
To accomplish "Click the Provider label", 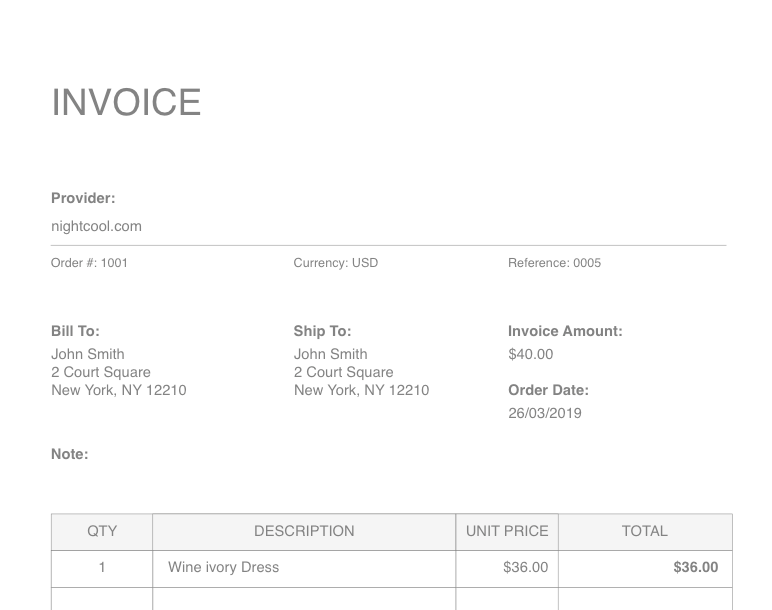I will pyautogui.click(x=83, y=198).
